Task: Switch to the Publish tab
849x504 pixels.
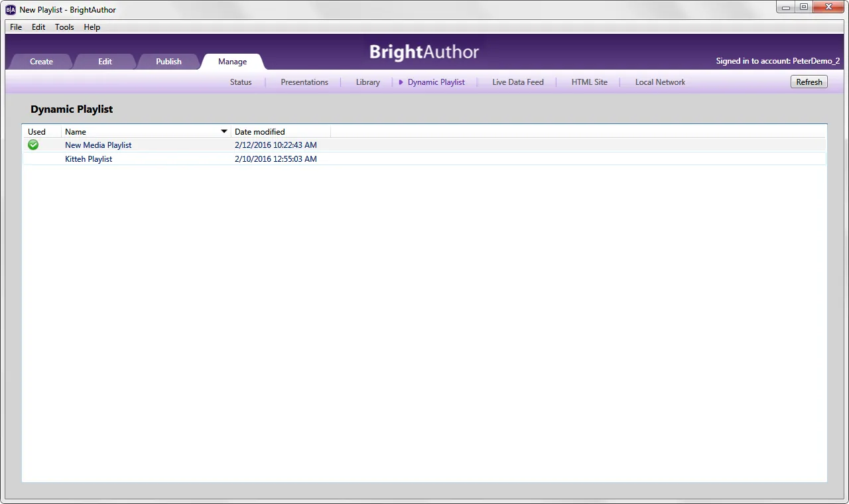Action: click(x=168, y=62)
